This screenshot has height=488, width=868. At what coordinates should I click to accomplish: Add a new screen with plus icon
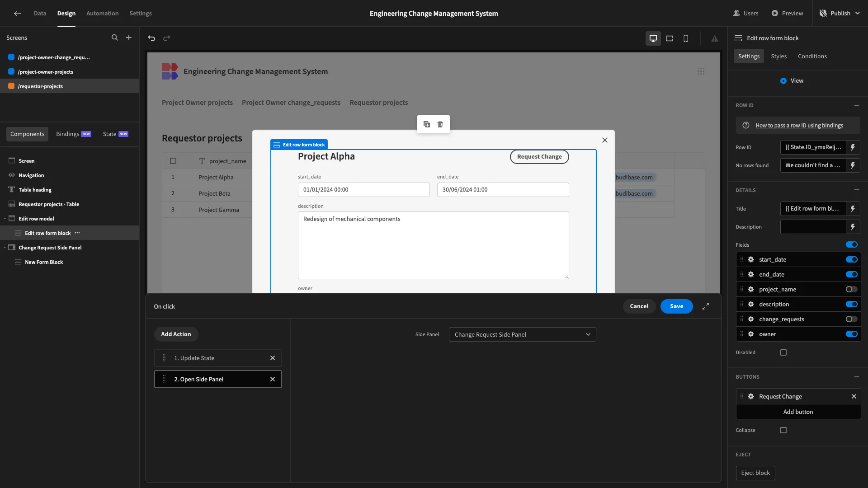(x=129, y=38)
